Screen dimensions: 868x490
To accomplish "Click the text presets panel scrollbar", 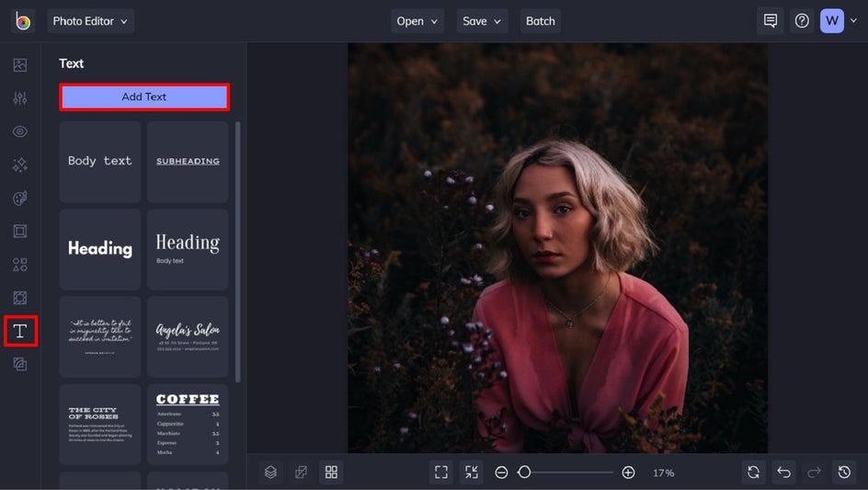I will click(x=238, y=252).
